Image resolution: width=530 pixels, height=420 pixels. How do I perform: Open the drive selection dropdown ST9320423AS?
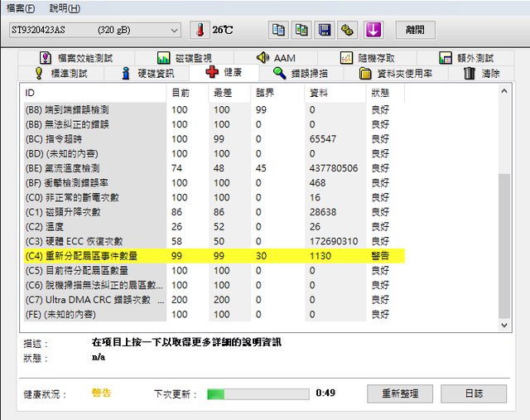pyautogui.click(x=94, y=30)
